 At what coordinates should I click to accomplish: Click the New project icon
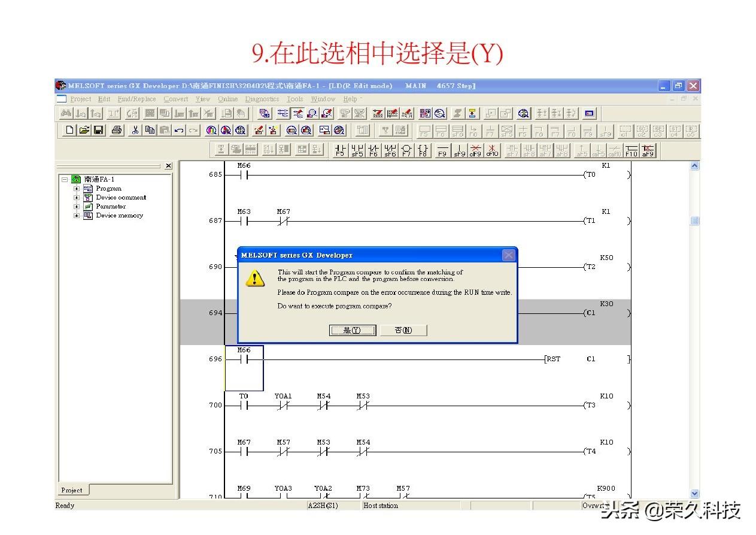(70, 130)
